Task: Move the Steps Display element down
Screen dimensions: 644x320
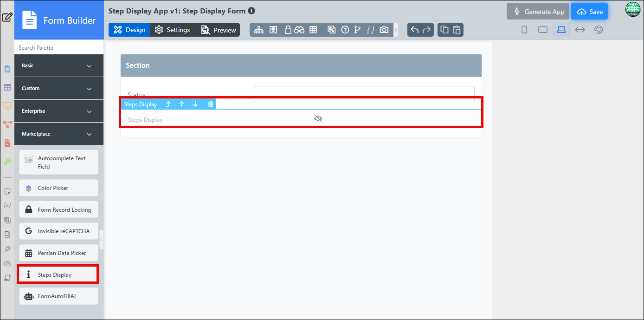Action: [195, 104]
